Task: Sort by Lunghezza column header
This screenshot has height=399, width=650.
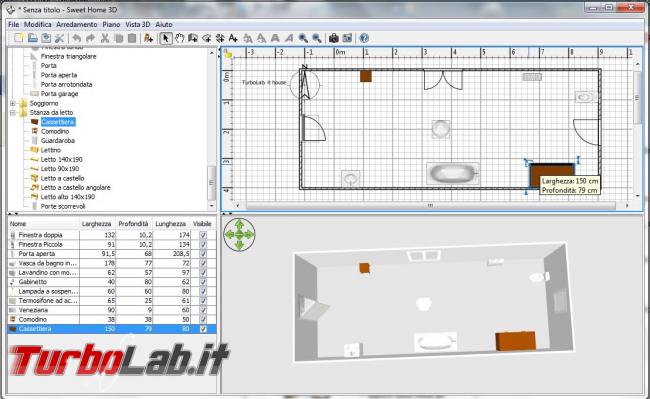Action: (171, 224)
